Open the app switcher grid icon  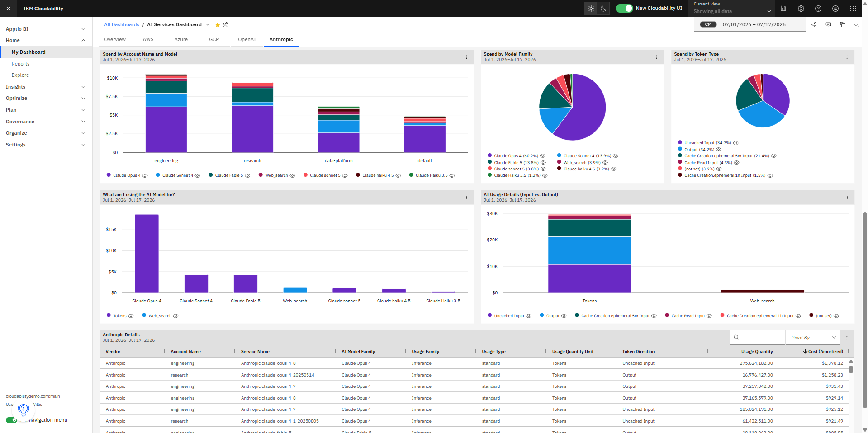pos(853,9)
